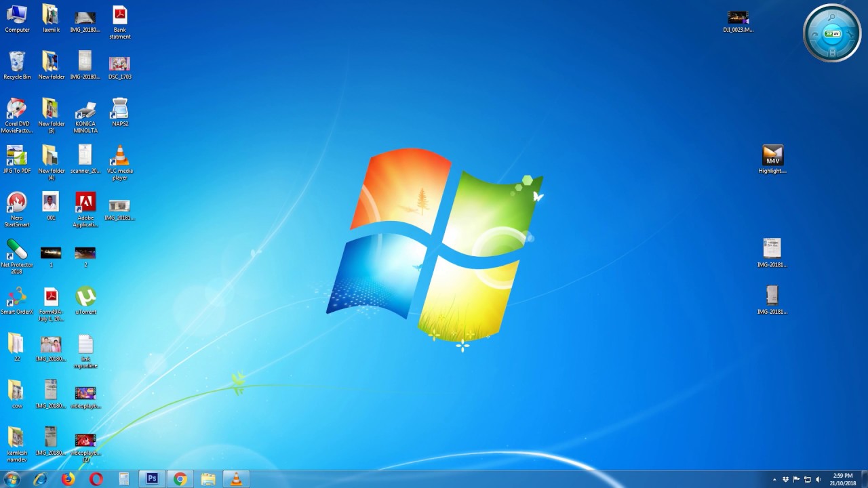The height and width of the screenshot is (488, 868).
Task: Open the Recycle Bin
Action: tap(17, 66)
